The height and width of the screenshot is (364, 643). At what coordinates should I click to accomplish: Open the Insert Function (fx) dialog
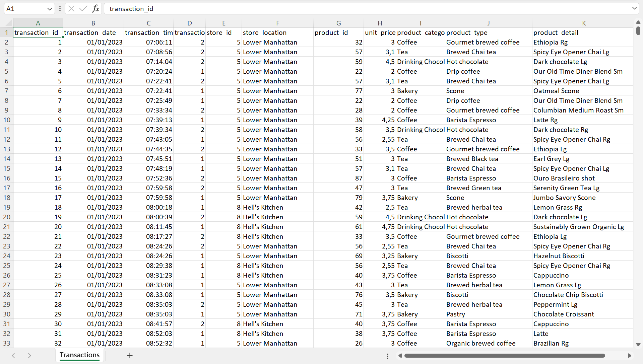pos(96,8)
